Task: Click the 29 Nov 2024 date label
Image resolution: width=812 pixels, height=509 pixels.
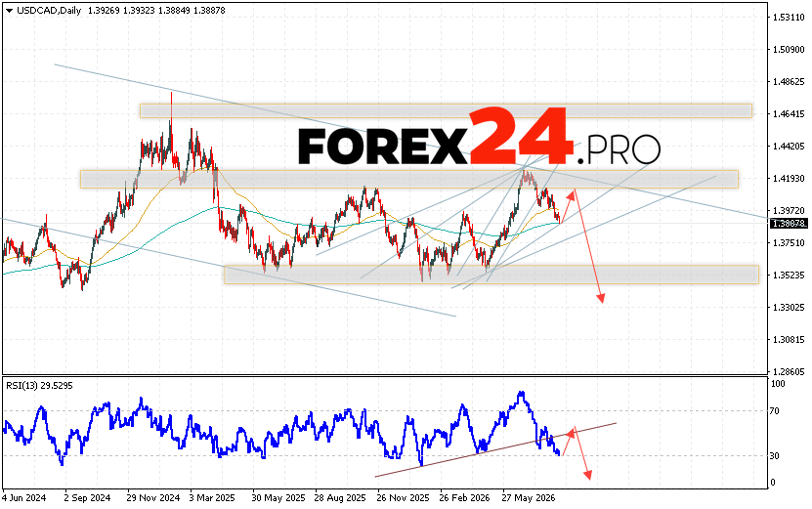Action: [153, 498]
